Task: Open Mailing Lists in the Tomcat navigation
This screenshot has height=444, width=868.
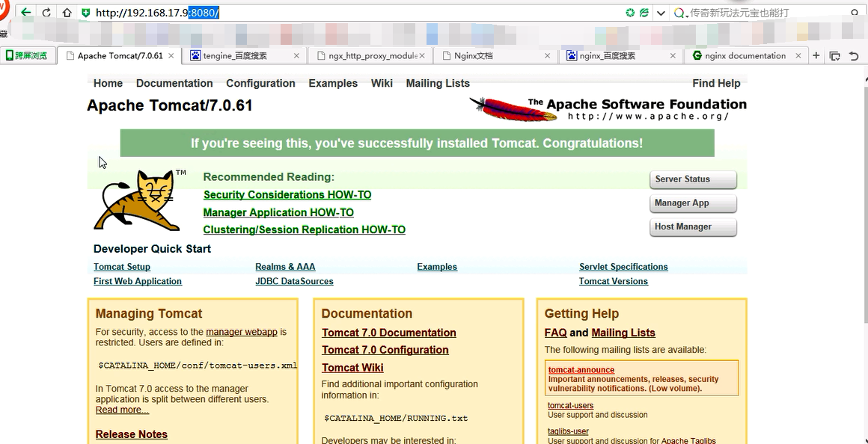Action: pyautogui.click(x=438, y=83)
